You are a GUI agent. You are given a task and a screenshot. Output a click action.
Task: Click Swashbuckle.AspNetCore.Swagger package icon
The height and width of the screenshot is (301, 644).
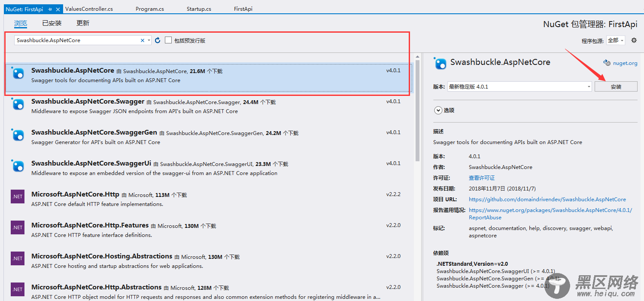tap(18, 104)
